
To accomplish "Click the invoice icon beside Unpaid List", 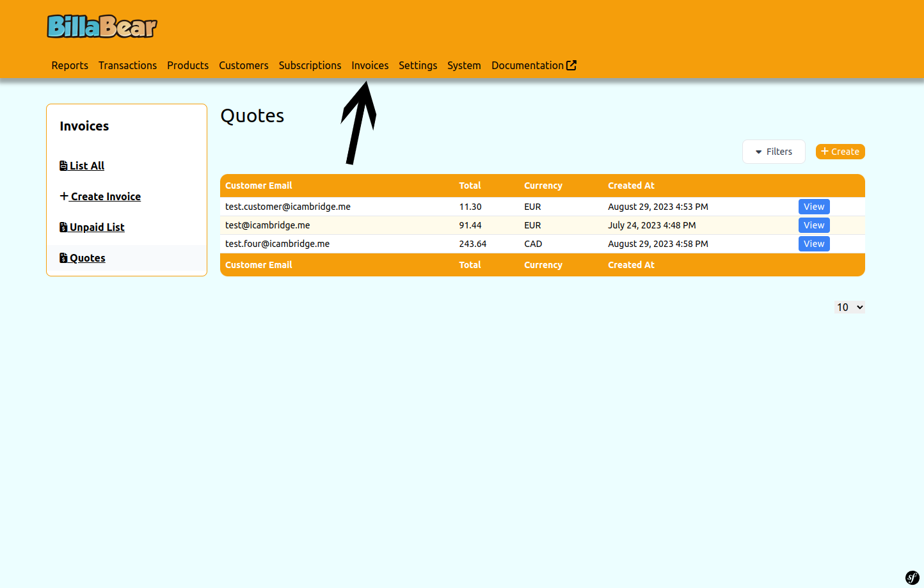I will click(x=63, y=227).
